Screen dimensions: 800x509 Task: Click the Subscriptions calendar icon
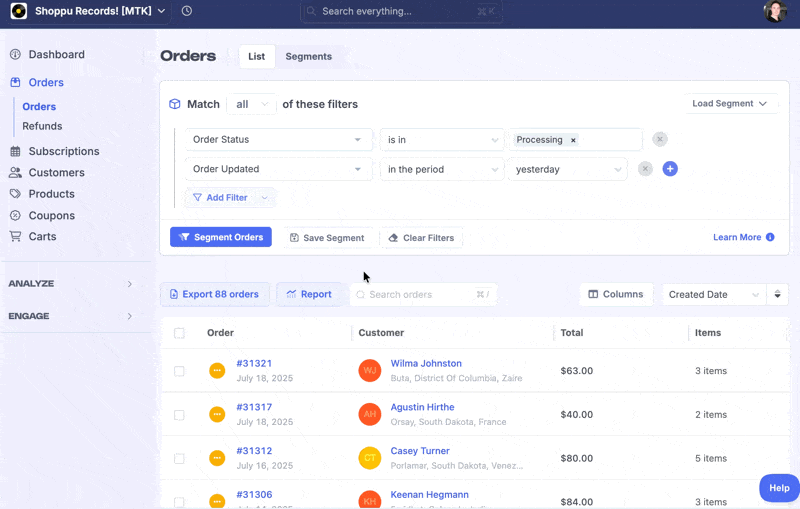click(x=15, y=151)
